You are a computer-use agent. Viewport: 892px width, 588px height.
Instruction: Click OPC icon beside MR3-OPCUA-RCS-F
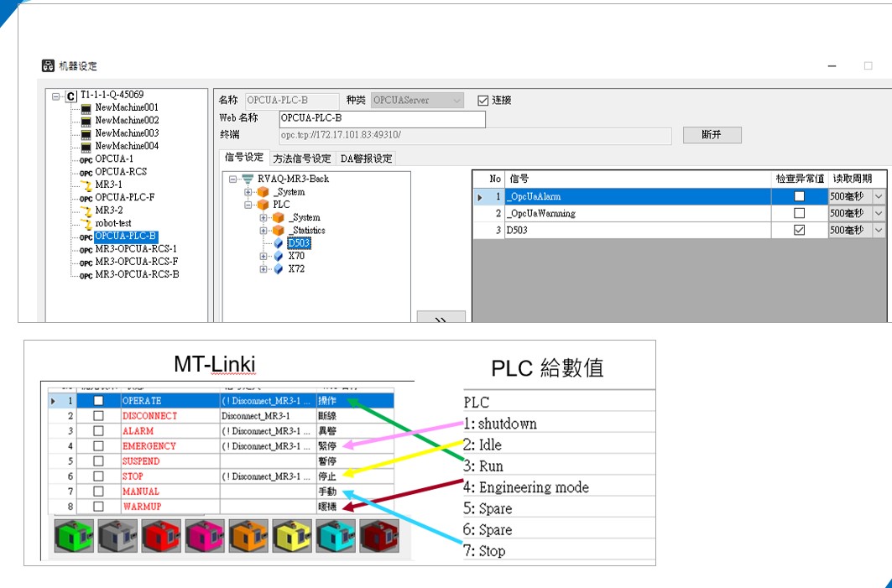[86, 263]
